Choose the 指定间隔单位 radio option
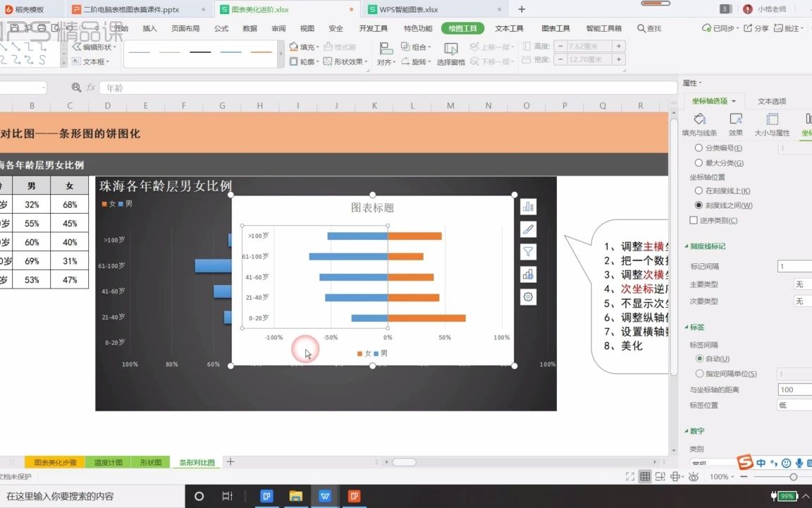 699,373
